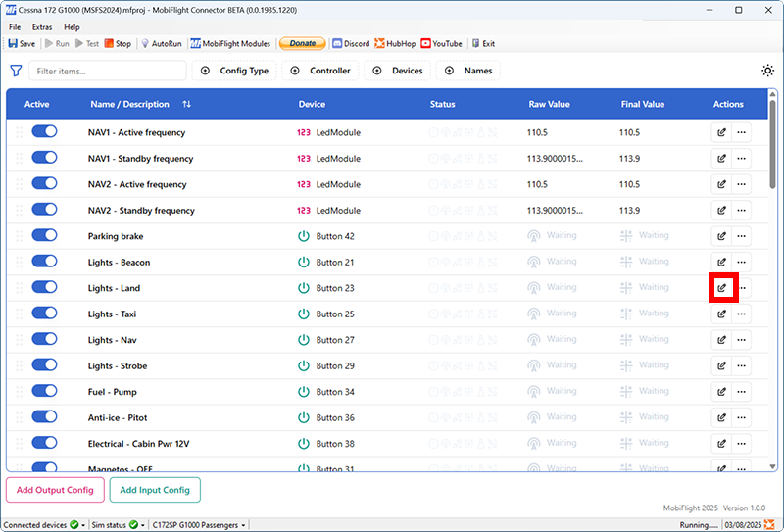The width and height of the screenshot is (784, 532).
Task: Click the Run toolbar button
Action: 57,43
